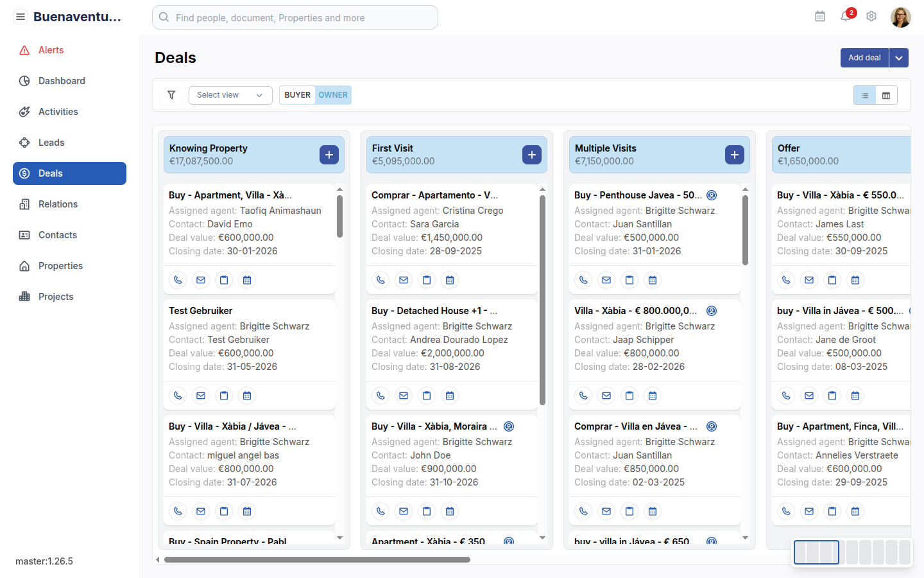Call James Last from Offer card
This screenshot has height=578, width=924.
786,280
